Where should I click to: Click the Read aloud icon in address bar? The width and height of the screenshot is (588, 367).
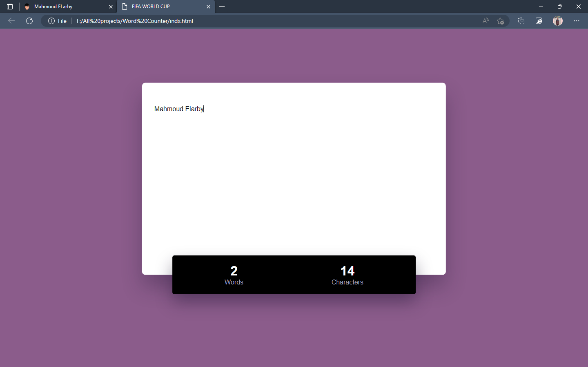click(x=485, y=21)
